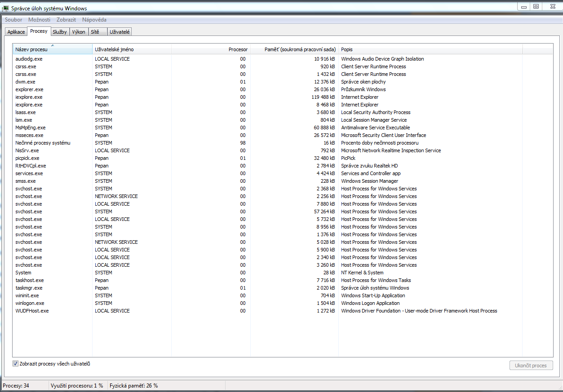Open the Možnosti menu
This screenshot has height=392, width=563.
[x=39, y=20]
